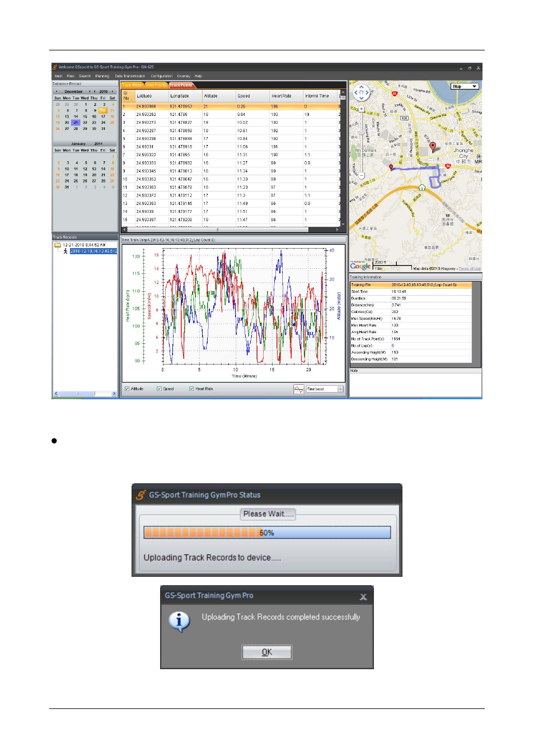The width and height of the screenshot is (534, 756).
Task: Click the 50% upload progress bar
Action: click(267, 533)
